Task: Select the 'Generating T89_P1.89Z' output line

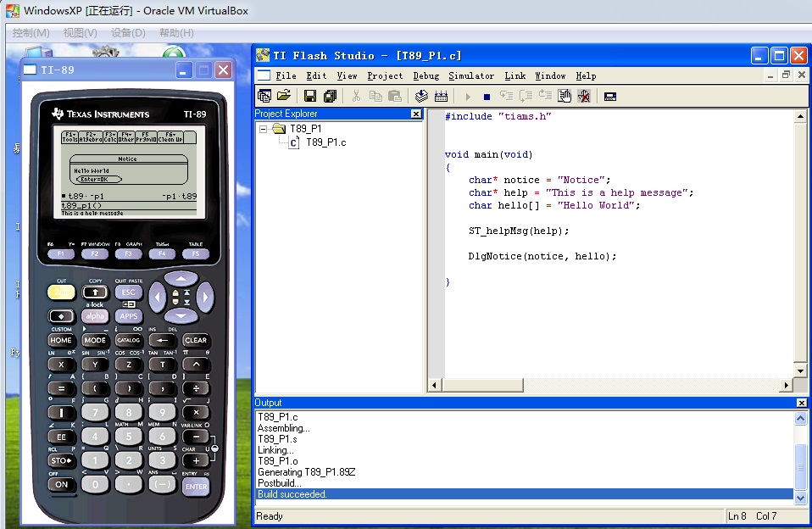Action: coord(307,472)
